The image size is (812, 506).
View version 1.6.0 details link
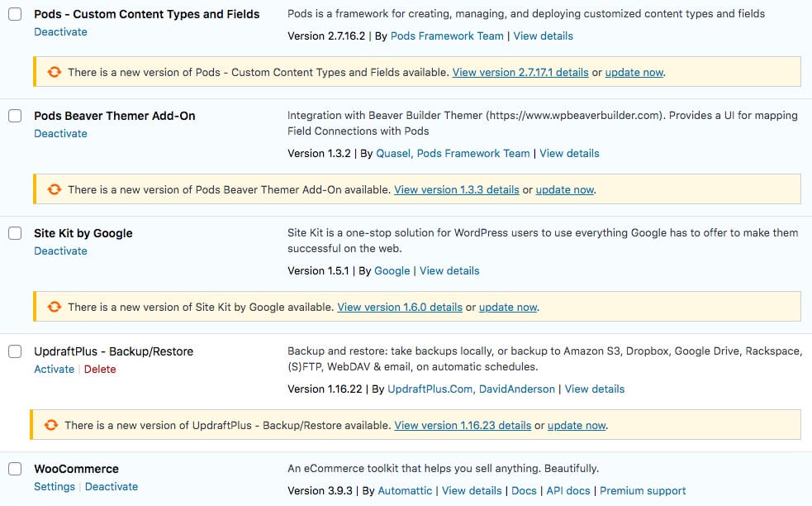click(x=400, y=307)
